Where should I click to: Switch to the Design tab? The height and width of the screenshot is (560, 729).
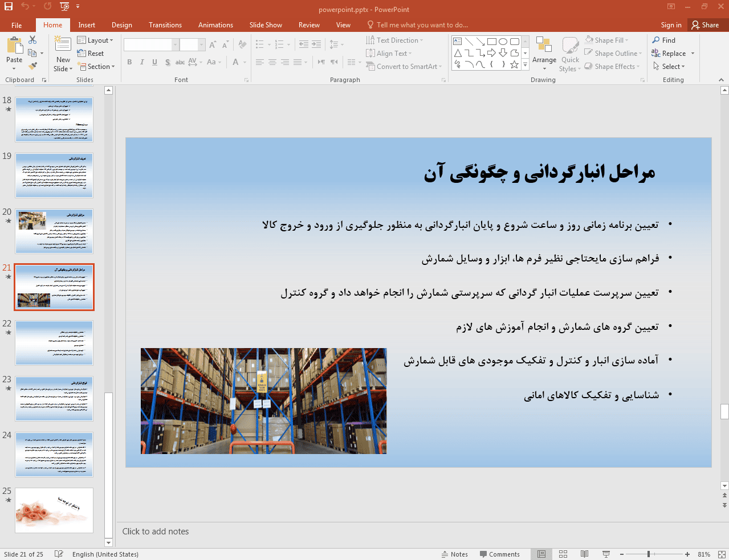pyautogui.click(x=122, y=25)
